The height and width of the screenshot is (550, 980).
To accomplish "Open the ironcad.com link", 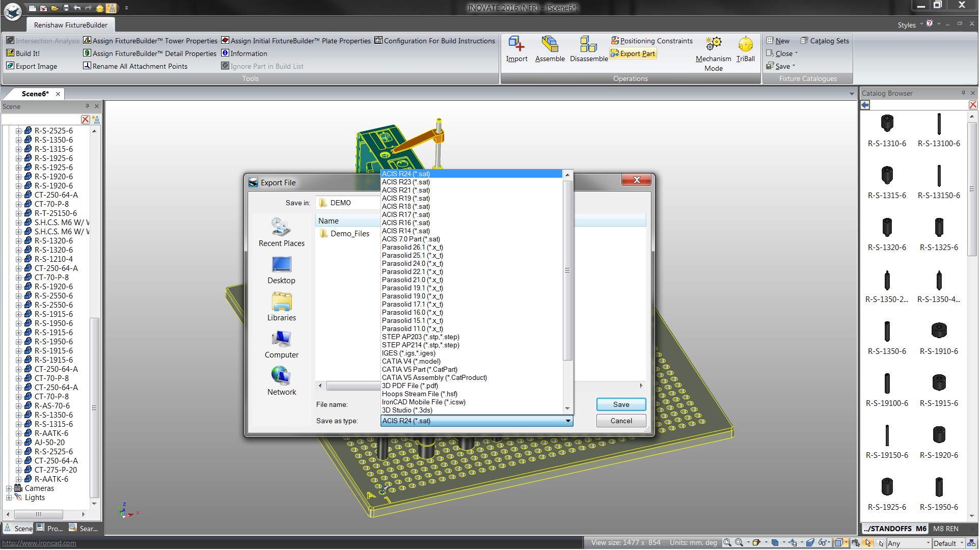I will coord(39,543).
